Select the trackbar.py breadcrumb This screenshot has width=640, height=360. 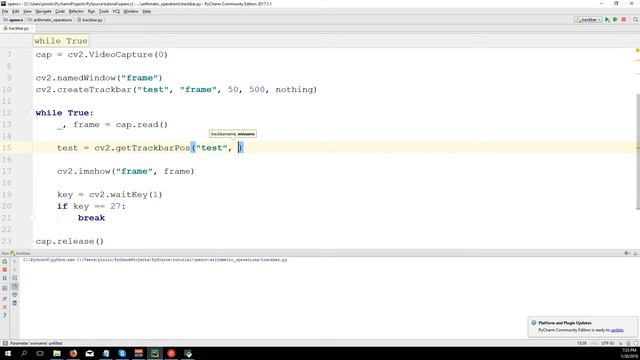(x=90, y=20)
